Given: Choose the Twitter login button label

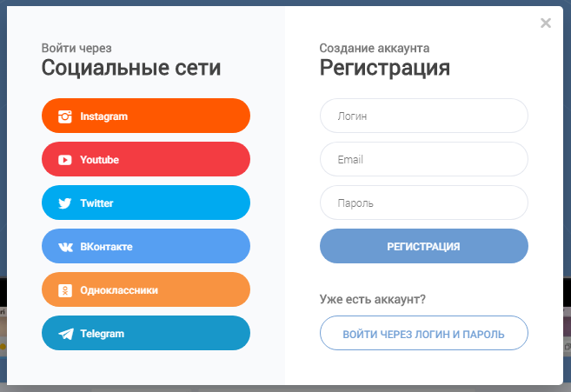Looking at the screenshot, I should [96, 203].
